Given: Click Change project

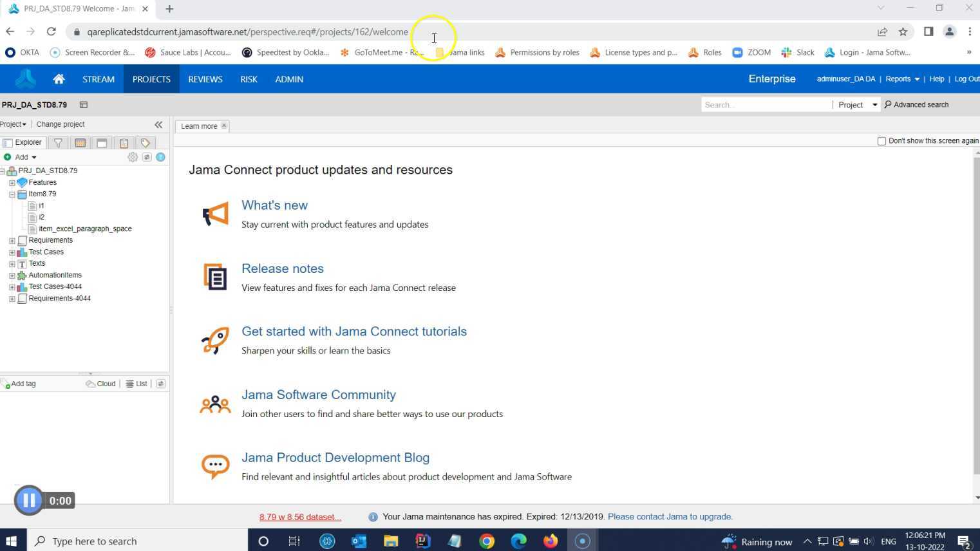Looking at the screenshot, I should pos(61,124).
